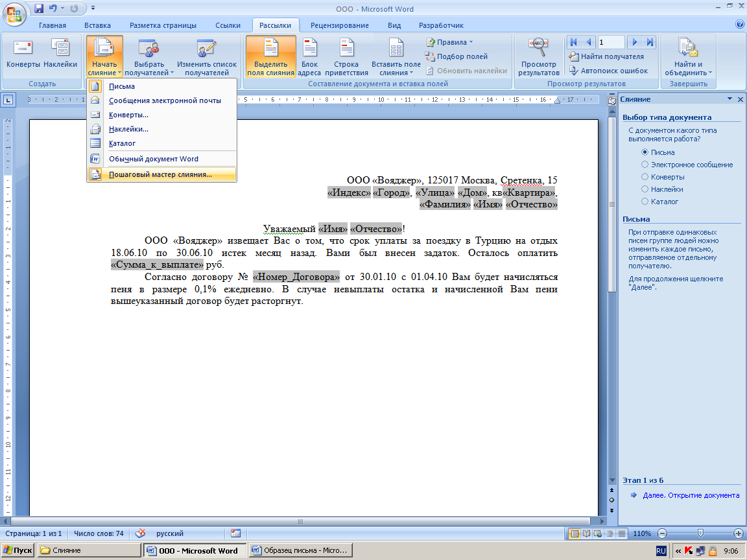
Task: Switch to Образец письма taskbar window
Action: (301, 550)
